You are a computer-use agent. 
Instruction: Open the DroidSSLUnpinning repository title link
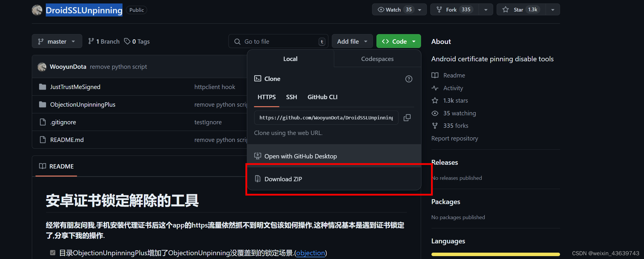click(x=84, y=10)
